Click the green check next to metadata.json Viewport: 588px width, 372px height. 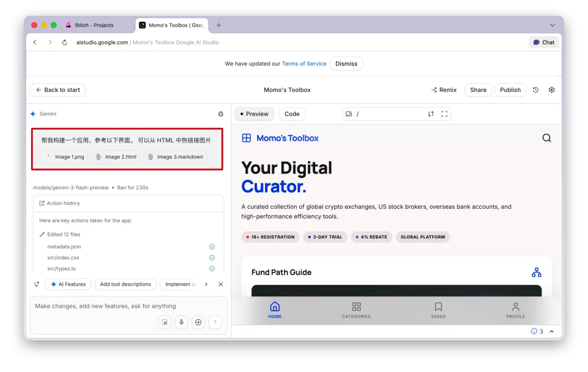(212, 247)
